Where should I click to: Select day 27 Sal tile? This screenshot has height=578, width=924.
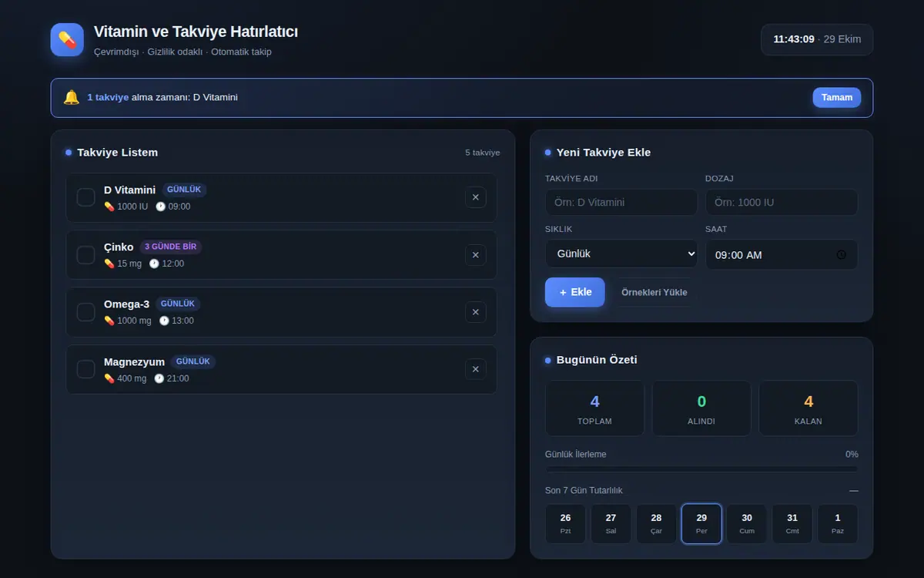point(611,524)
